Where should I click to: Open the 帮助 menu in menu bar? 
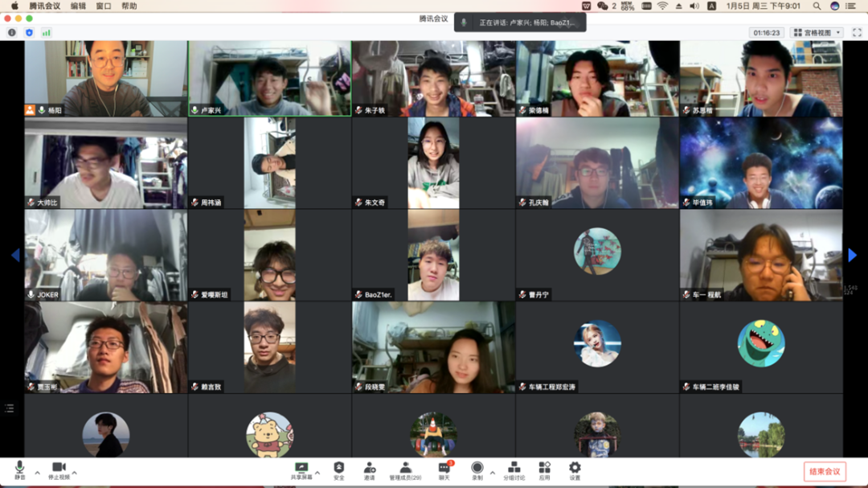pos(129,6)
